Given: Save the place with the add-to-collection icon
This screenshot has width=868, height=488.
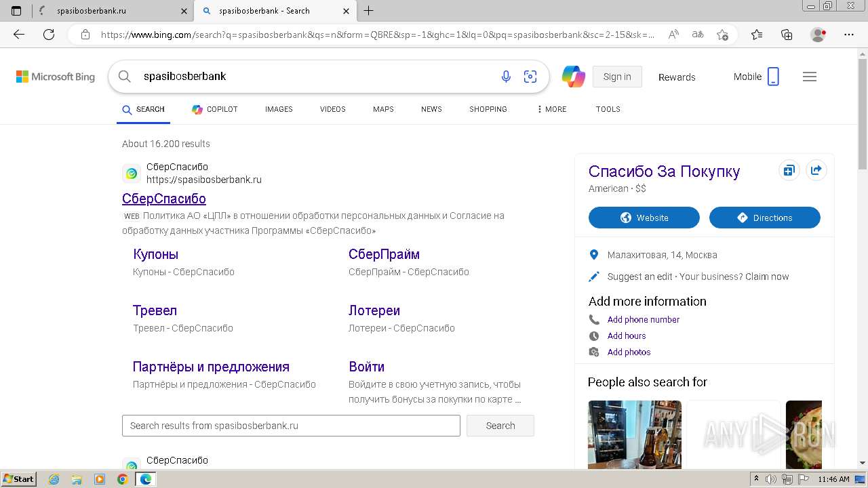Looking at the screenshot, I should [x=789, y=171].
